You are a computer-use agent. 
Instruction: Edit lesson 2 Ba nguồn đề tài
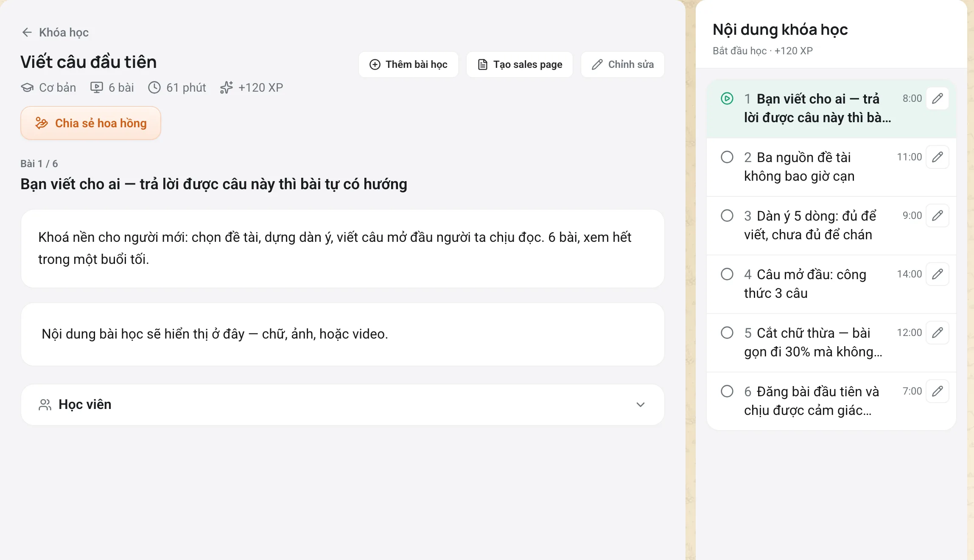(938, 157)
